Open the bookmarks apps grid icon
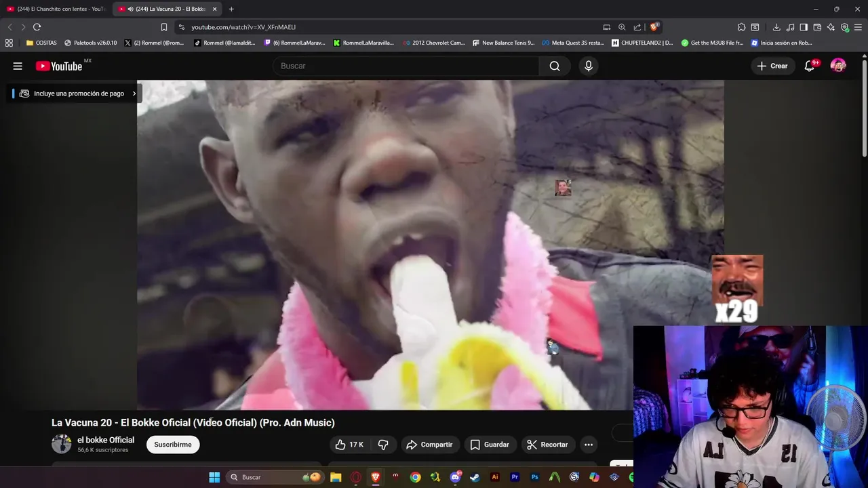The height and width of the screenshot is (488, 868). [9, 43]
